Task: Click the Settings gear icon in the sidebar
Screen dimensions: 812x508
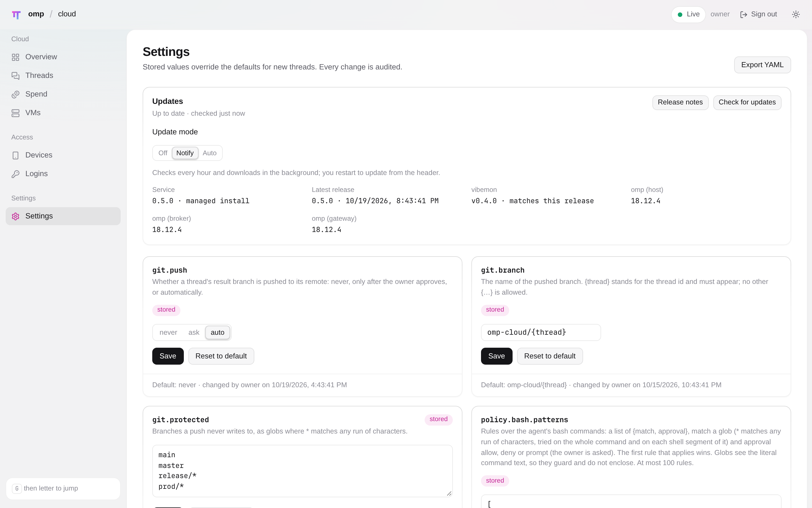Action: (16, 216)
